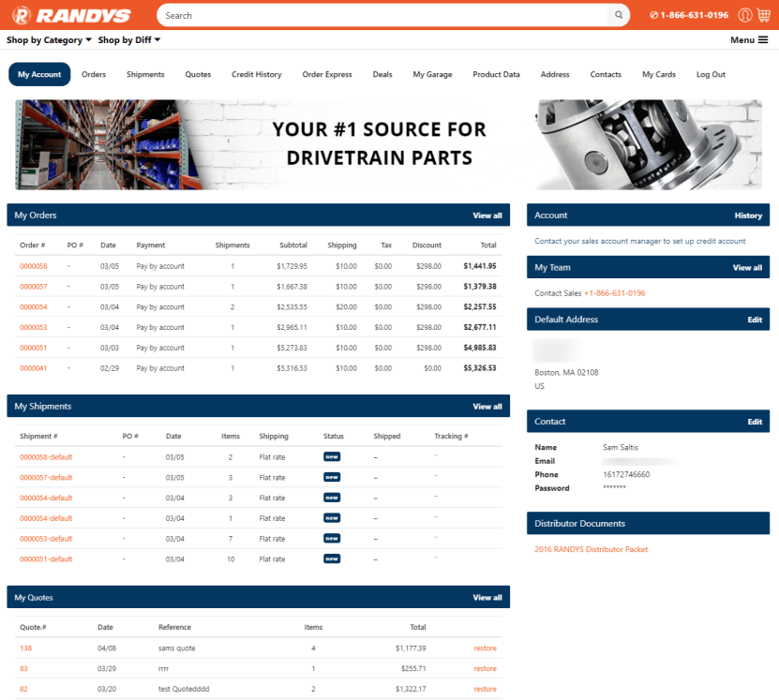The image size is (779, 700).
Task: Click the new status badge for shipment 0000051-default
Action: tap(331, 559)
